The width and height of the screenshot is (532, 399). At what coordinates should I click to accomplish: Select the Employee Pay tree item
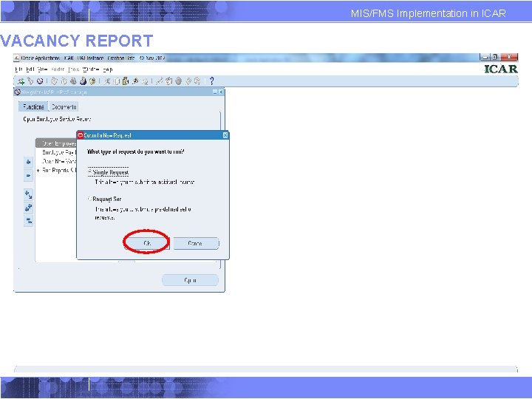click(58, 152)
